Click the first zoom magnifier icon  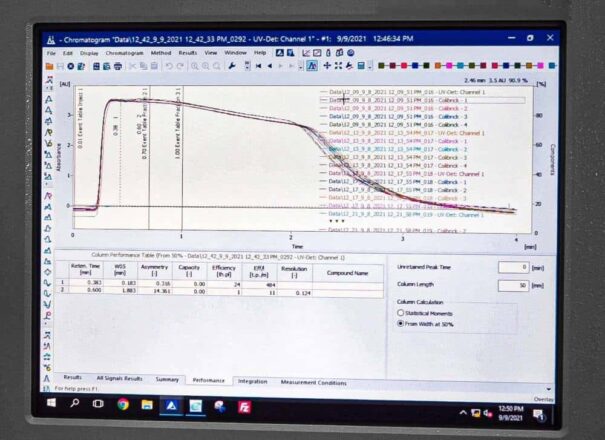(x=194, y=66)
